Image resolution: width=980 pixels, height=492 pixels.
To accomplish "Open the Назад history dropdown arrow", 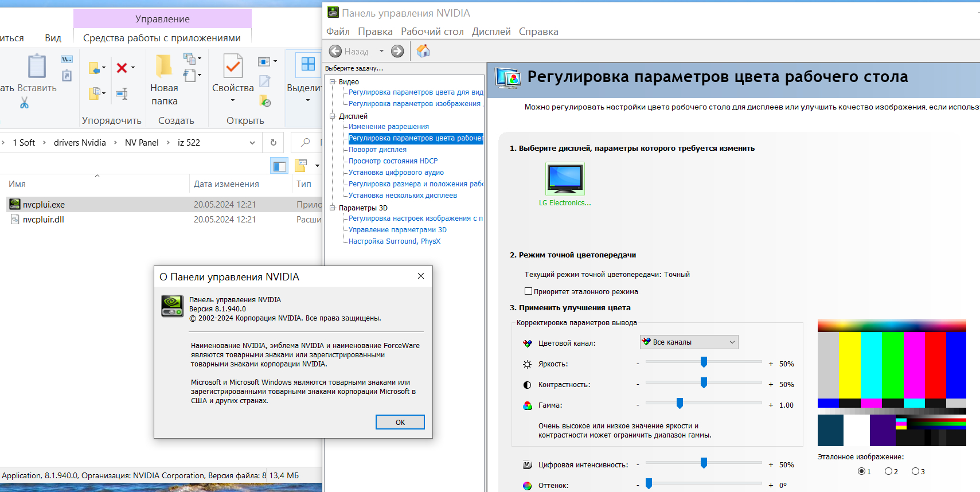I will [381, 51].
